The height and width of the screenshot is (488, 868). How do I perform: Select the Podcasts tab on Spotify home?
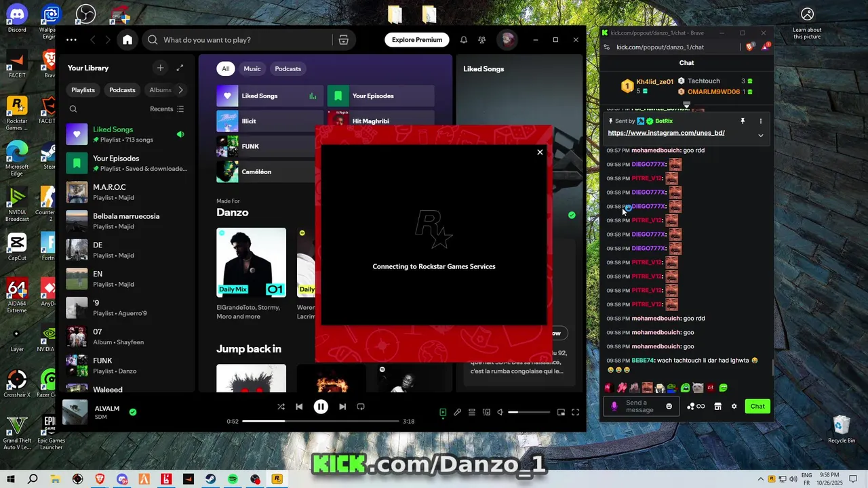click(288, 68)
